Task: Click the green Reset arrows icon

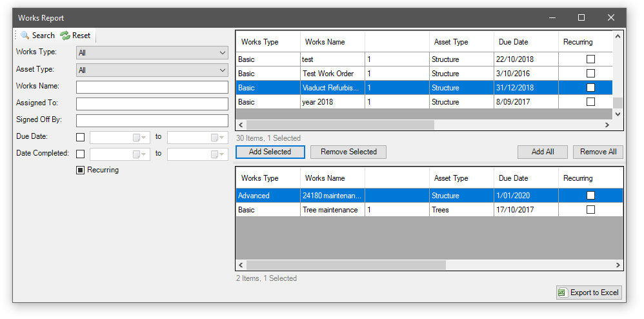Action: coord(65,36)
